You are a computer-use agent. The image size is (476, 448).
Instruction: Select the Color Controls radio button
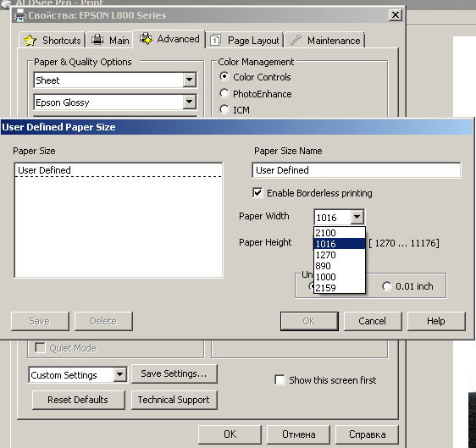pyautogui.click(x=224, y=76)
